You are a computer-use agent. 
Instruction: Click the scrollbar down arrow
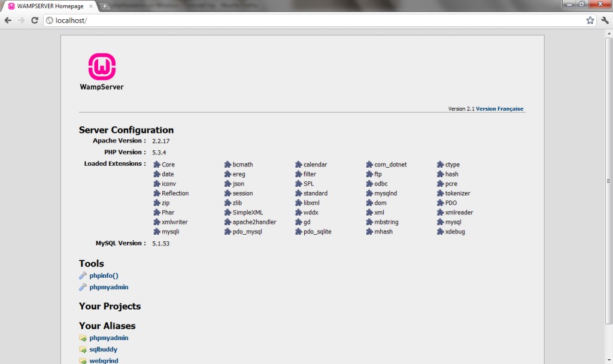609,360
